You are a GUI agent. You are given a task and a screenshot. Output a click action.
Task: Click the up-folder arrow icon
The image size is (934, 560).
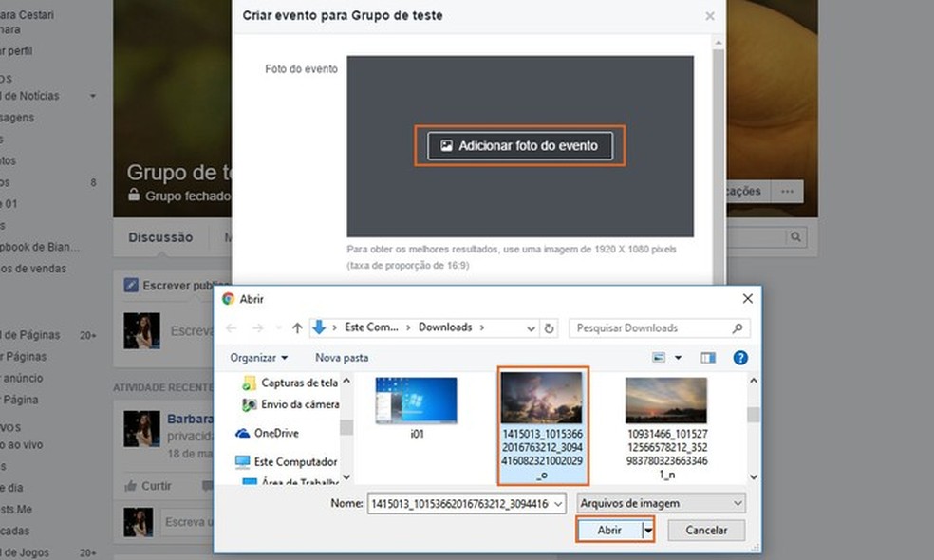click(x=297, y=327)
